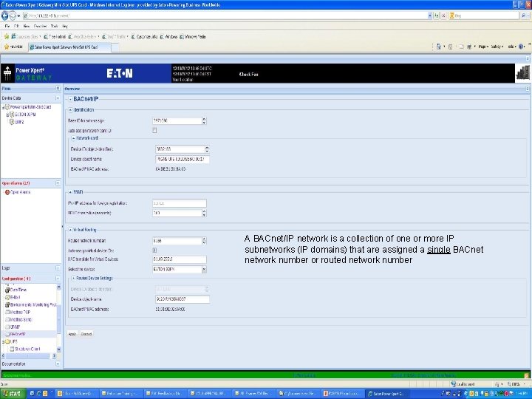This screenshot has width=532, height=399.
Task: Close the Views side panel
Action: [58, 88]
